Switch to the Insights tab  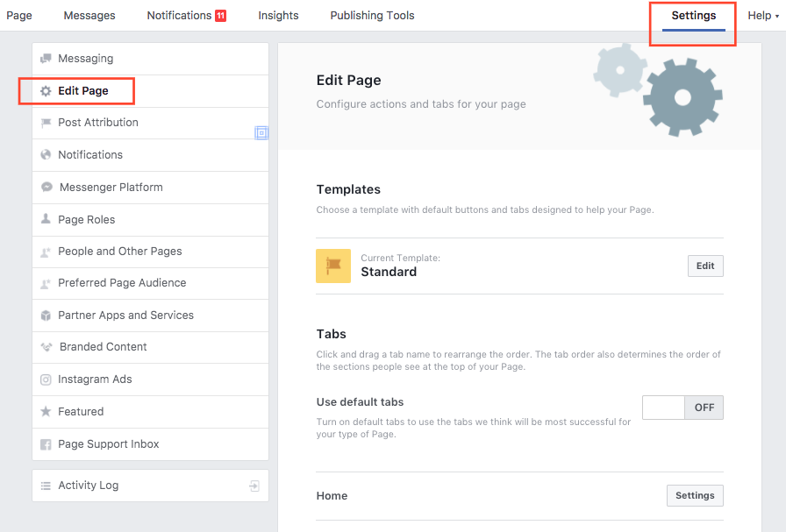pos(278,16)
